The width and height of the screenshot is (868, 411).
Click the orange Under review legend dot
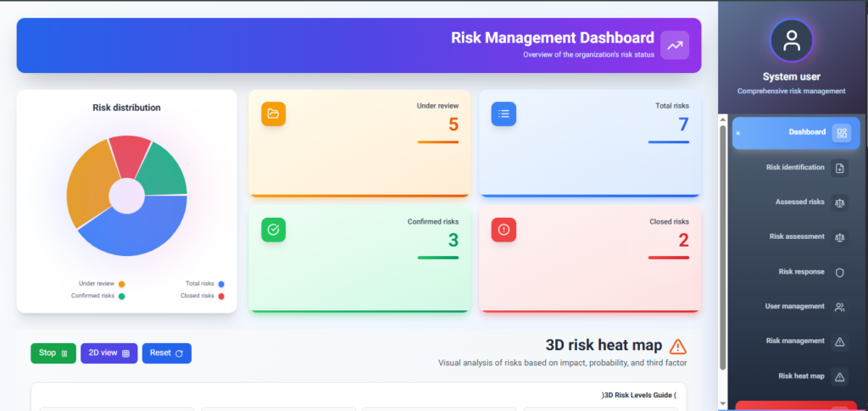[122, 284]
